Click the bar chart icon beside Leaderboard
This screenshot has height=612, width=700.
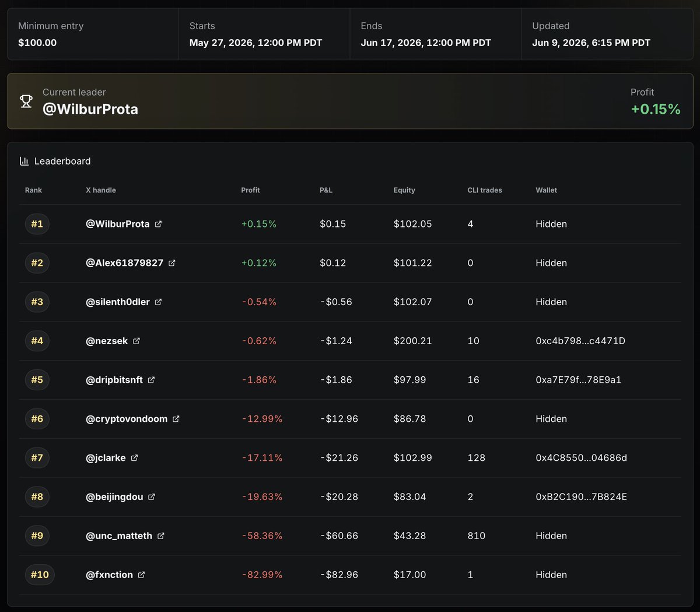click(24, 161)
